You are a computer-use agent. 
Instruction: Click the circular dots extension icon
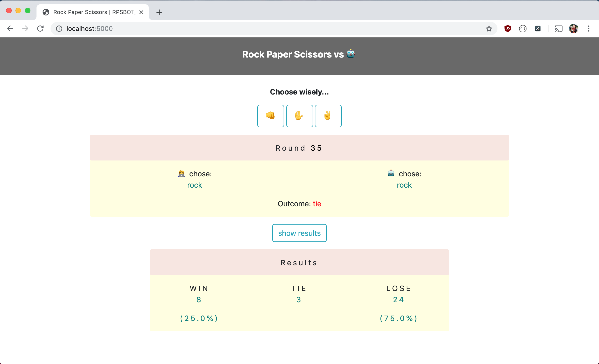[x=523, y=29]
